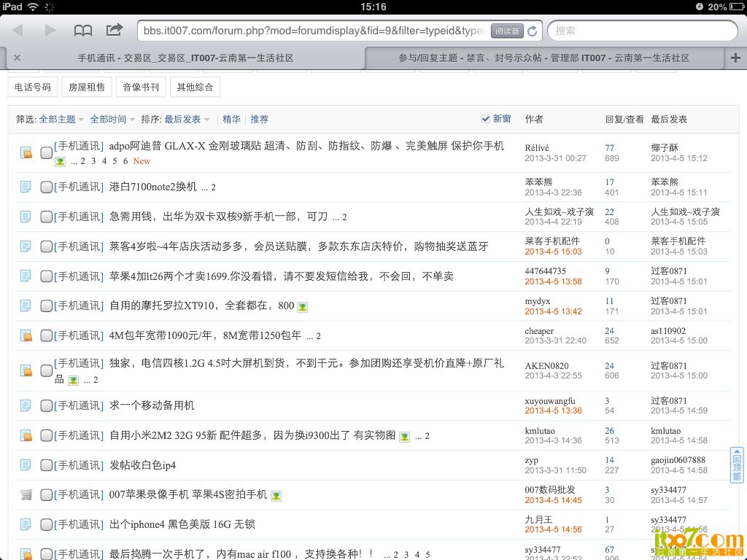Screen dimensions: 747x560
Task: Click image attachment icon after 苹果4S密拍手机 title
Action: tap(276, 496)
